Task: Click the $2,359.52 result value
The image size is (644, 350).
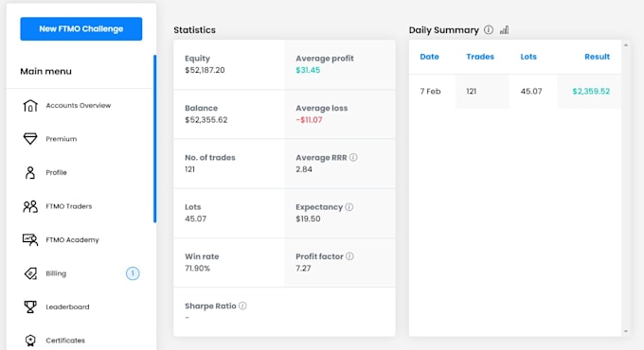Action: (x=591, y=91)
